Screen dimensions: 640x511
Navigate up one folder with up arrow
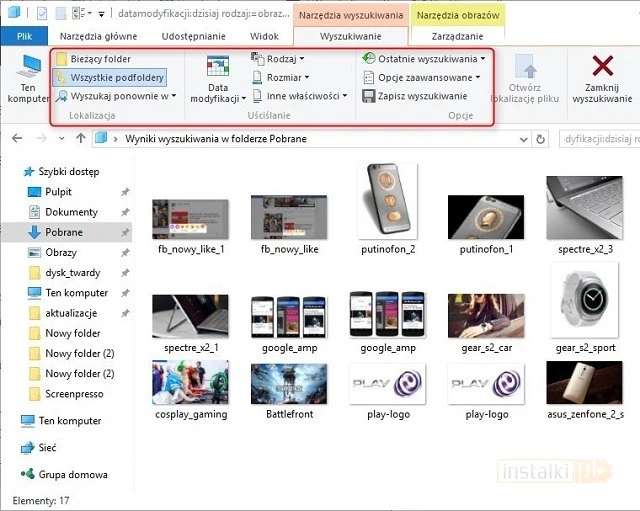(81, 139)
